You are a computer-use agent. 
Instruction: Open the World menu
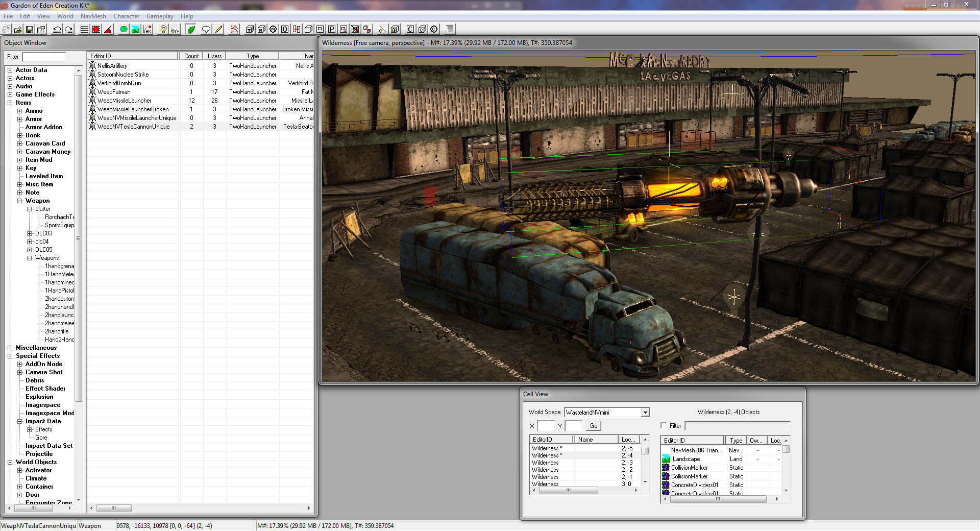point(65,16)
